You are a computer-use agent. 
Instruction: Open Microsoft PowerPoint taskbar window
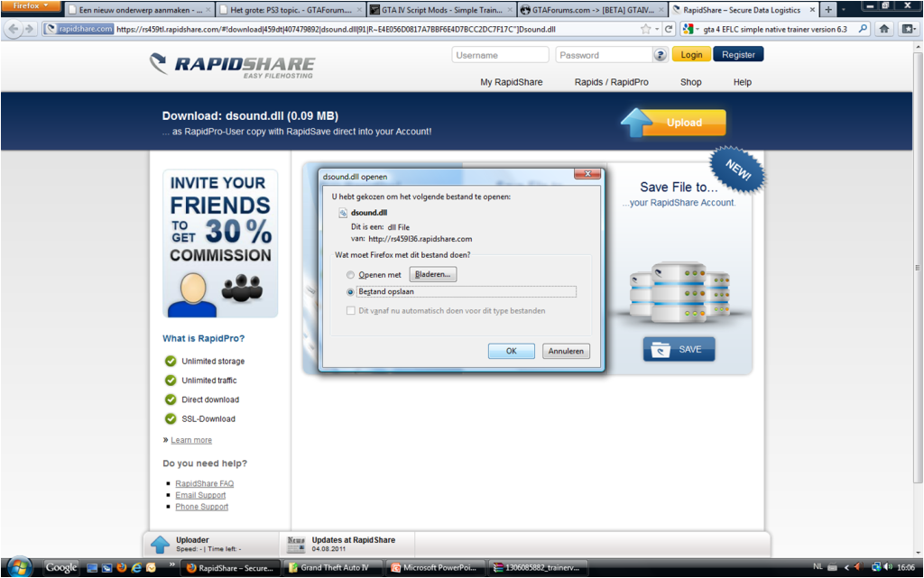(x=436, y=568)
